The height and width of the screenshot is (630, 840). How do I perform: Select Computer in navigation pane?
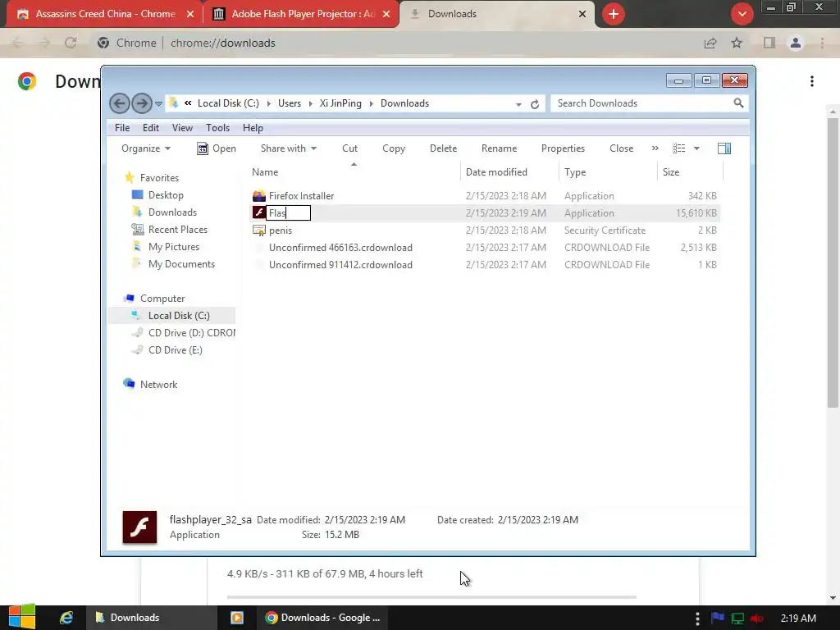click(162, 299)
